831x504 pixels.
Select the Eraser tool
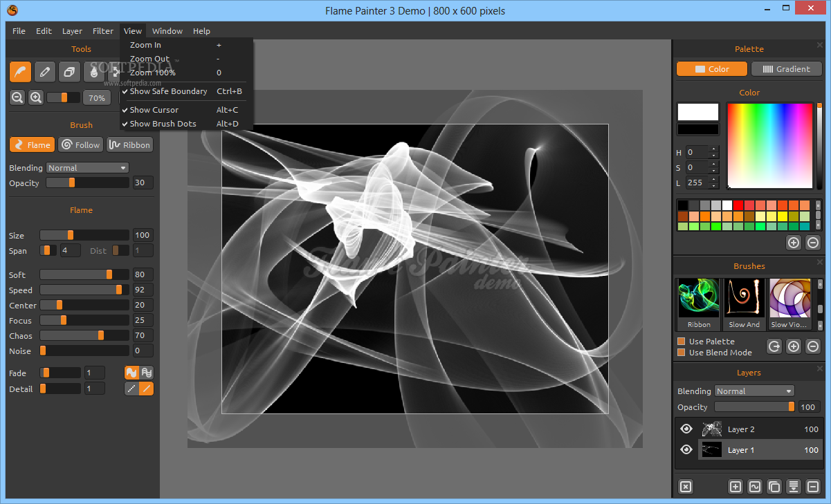pos(69,71)
